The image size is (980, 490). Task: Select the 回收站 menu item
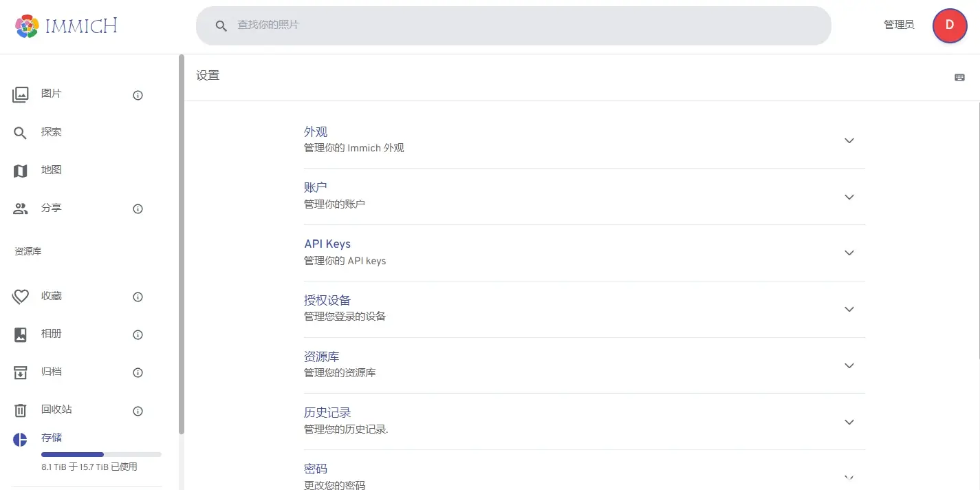56,409
